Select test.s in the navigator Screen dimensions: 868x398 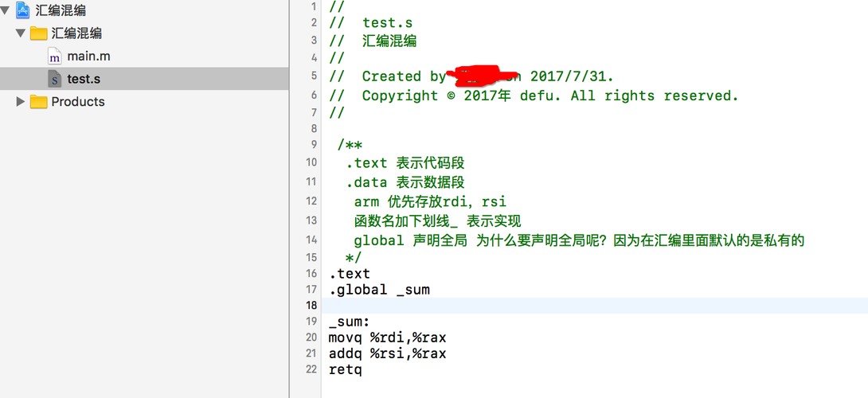click(84, 79)
